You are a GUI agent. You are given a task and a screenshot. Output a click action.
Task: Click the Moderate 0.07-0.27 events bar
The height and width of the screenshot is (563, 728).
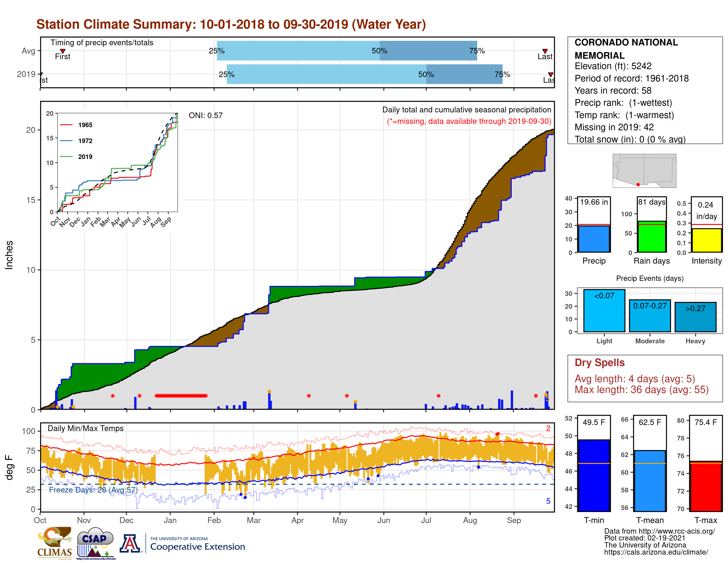click(650, 316)
